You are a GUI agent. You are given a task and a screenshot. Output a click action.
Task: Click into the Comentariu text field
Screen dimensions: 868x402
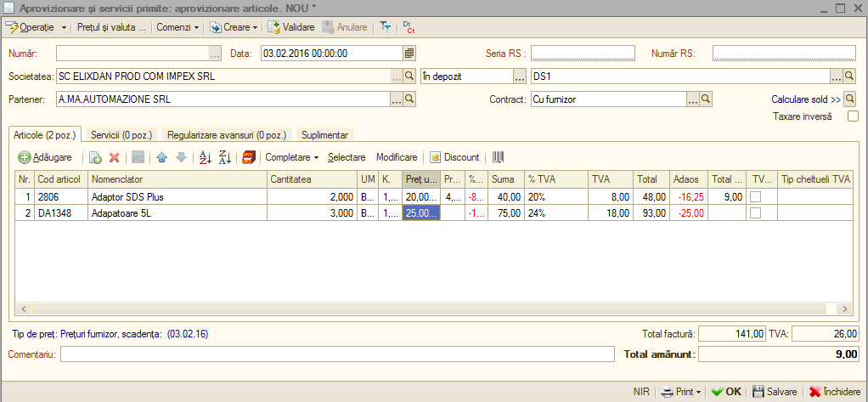tap(338, 354)
